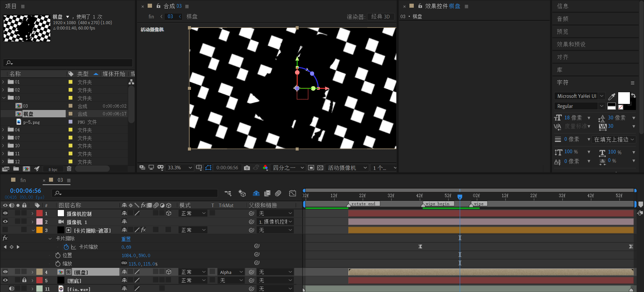The image size is (644, 292).
Task: Click the region of interest icon
Action: (311, 168)
